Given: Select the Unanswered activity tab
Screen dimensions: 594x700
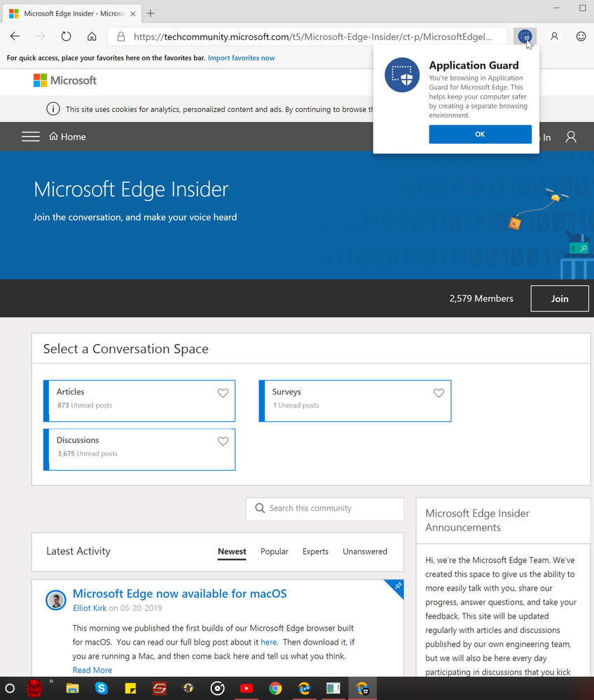Looking at the screenshot, I should coord(365,551).
